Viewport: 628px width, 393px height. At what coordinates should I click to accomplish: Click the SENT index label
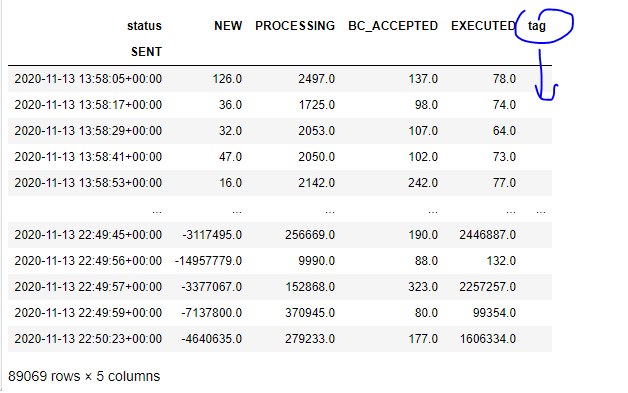147,52
